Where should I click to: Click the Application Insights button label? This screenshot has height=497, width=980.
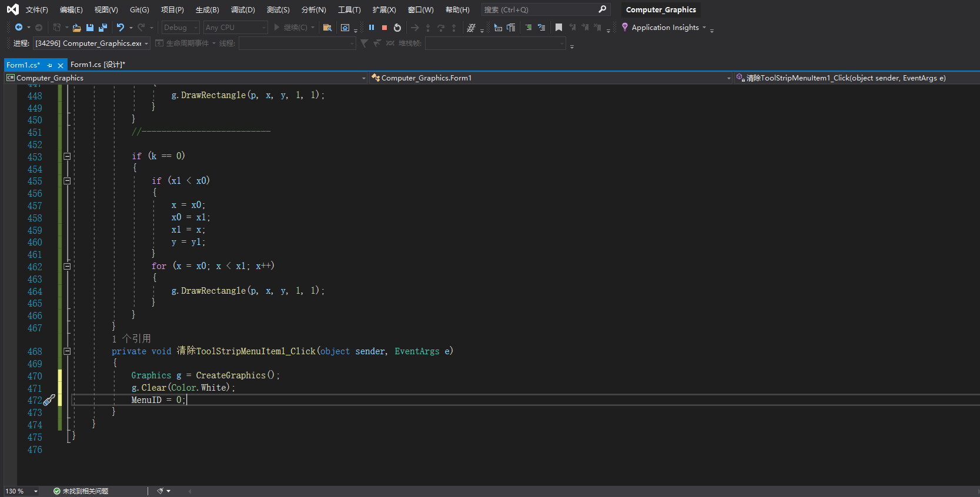(x=665, y=28)
